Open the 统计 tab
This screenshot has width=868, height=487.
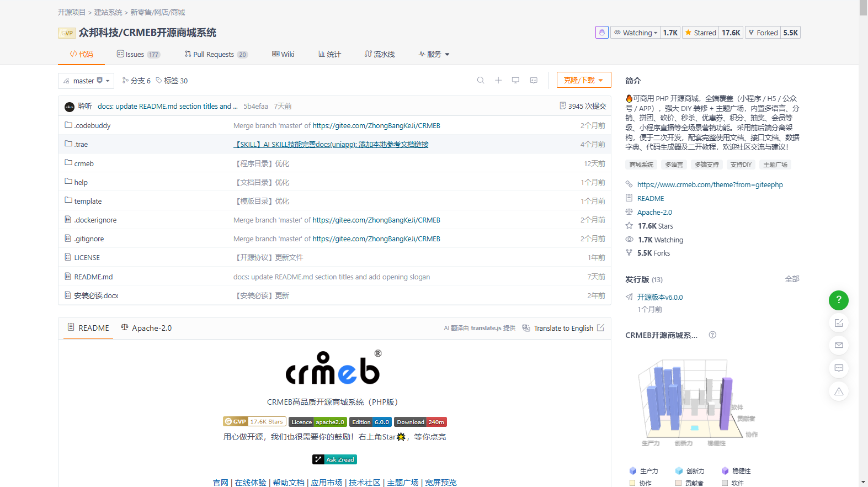coord(329,54)
